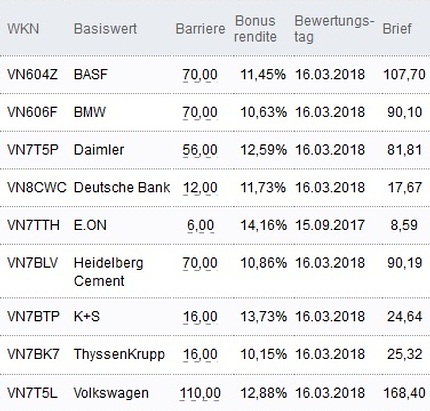
Task: Sort by the Barriere column header
Action: pos(200,29)
